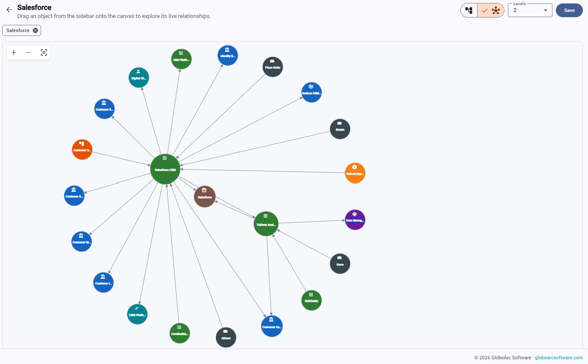The image size is (588, 364).
Task: Click the CRM Platfo... node
Action: pos(138,314)
